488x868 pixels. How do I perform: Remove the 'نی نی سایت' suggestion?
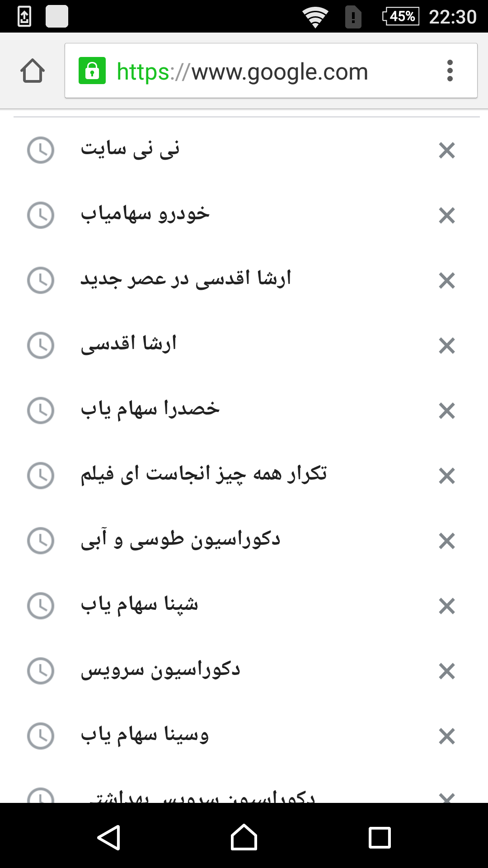point(446,151)
